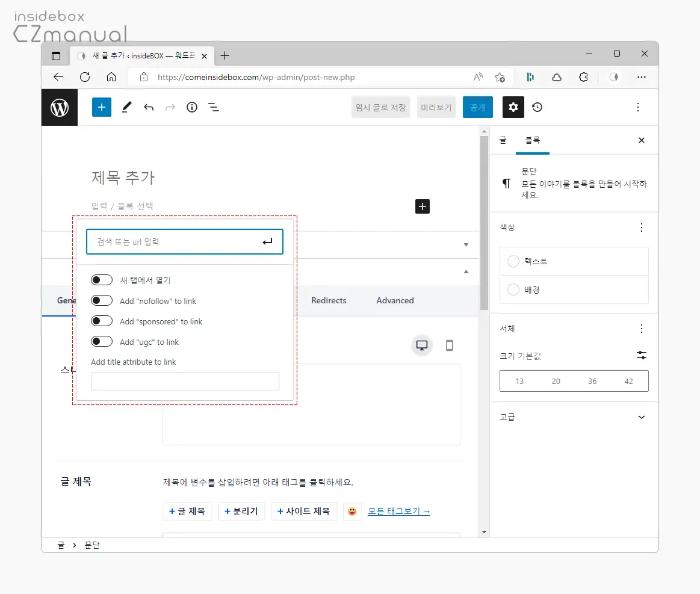This screenshot has height=594, width=700.
Task: Collapse the SEO meta box up arrow
Action: coord(466,271)
